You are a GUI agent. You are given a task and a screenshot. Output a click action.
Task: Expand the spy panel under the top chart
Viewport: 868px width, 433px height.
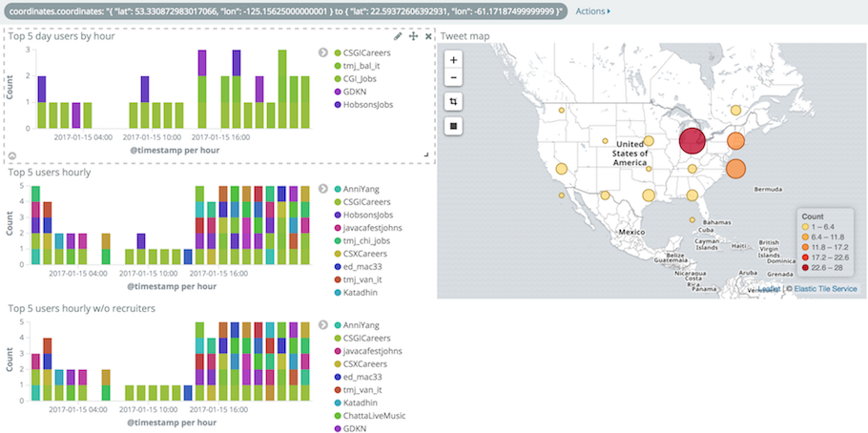[x=12, y=155]
